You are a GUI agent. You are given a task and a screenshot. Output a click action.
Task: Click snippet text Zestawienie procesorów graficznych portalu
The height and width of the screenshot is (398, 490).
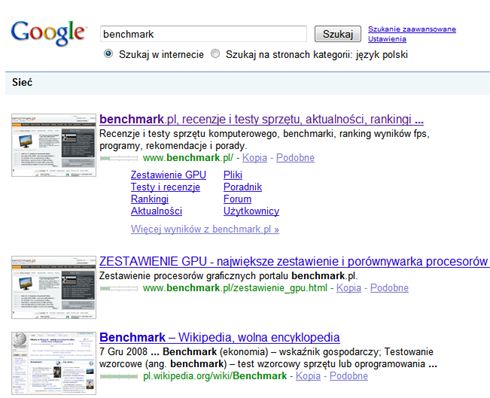click(x=228, y=276)
